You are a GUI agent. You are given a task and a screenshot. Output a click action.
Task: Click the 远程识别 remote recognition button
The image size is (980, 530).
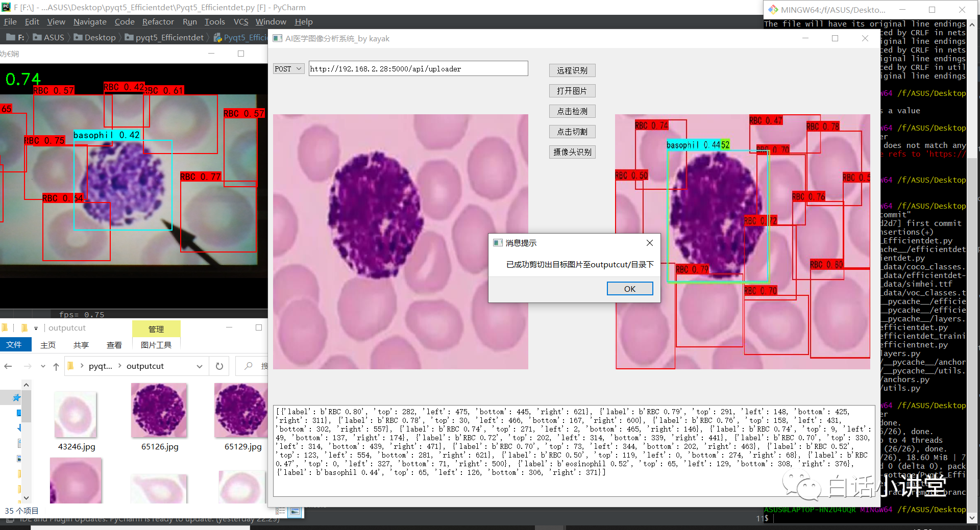572,70
